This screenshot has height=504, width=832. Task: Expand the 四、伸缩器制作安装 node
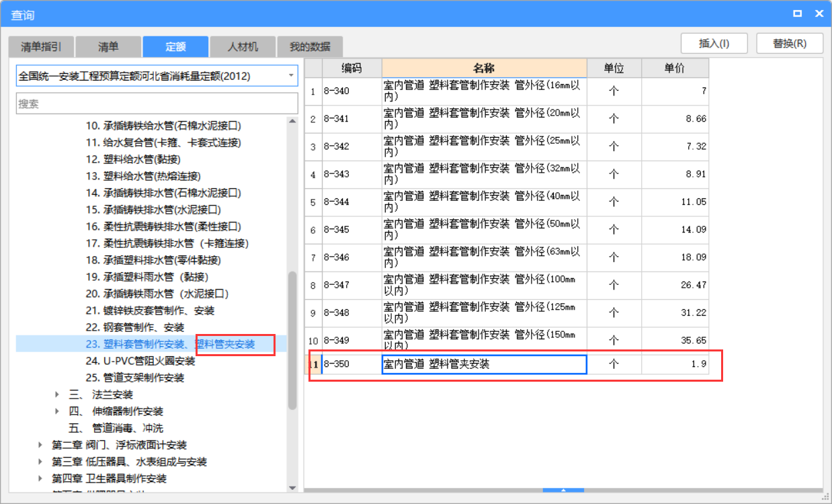[57, 411]
